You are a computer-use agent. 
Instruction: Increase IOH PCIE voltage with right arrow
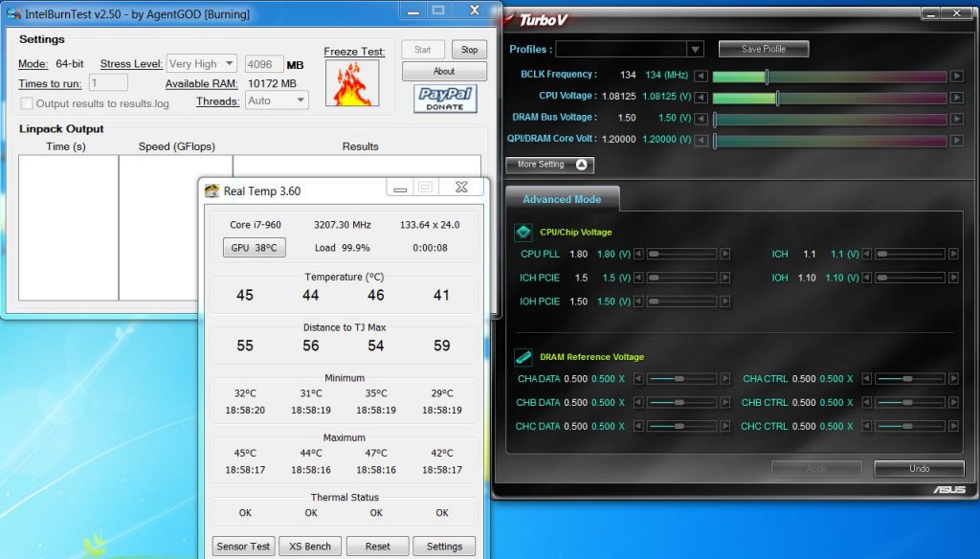725,302
